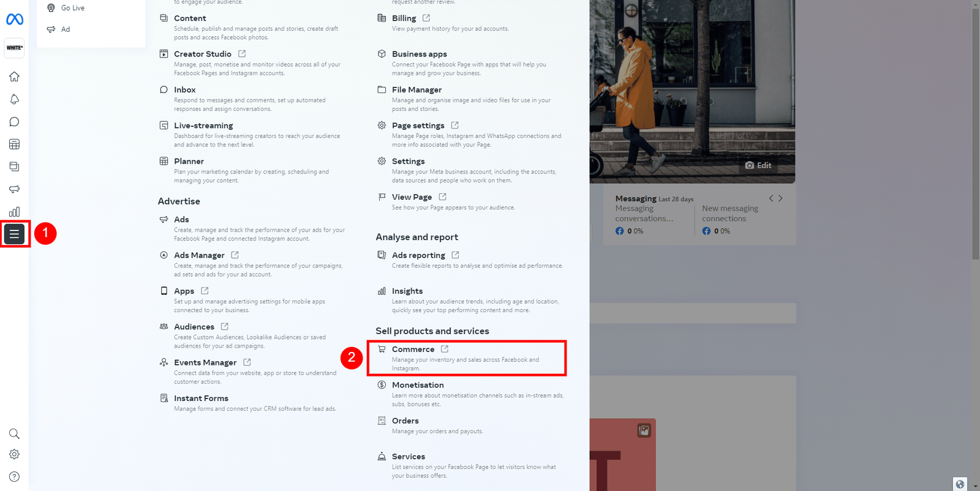Click the Meta logo
This screenshot has width=980, height=491.
pyautogui.click(x=14, y=20)
